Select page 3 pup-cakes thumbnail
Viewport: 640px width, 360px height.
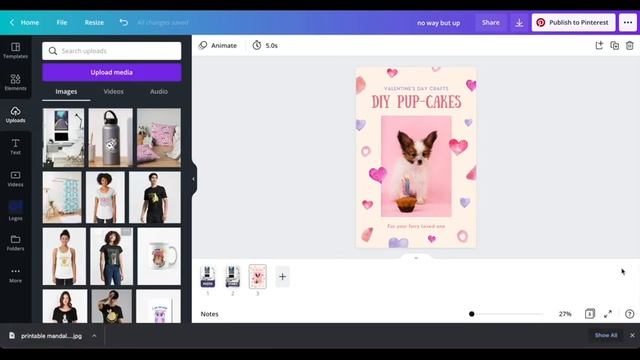click(258, 276)
